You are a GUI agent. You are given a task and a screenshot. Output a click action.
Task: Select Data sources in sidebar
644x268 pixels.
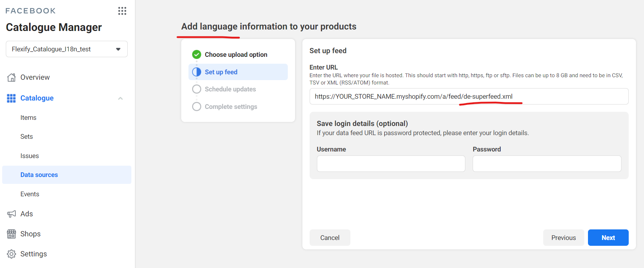(67, 175)
